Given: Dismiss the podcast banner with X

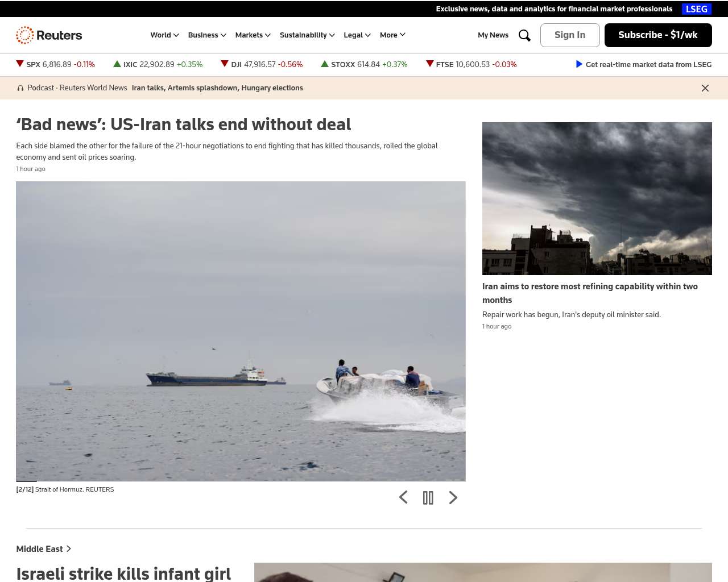Looking at the screenshot, I should pyautogui.click(x=705, y=88).
